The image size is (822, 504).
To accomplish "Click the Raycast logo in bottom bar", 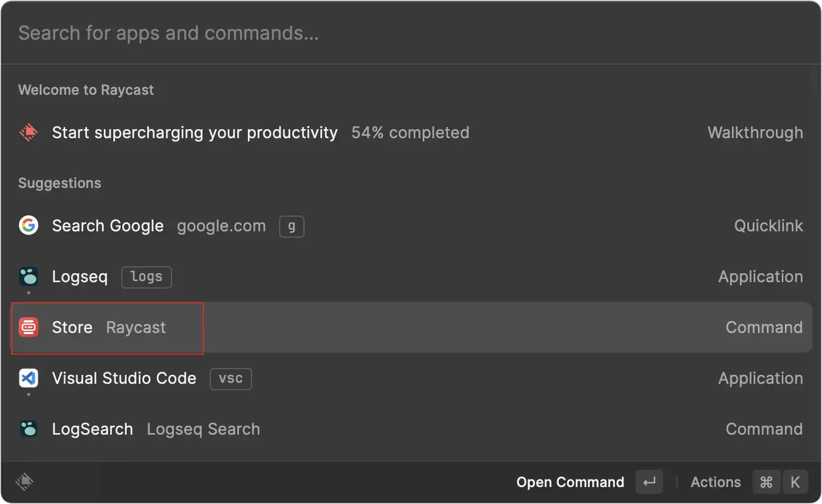I will [x=24, y=482].
